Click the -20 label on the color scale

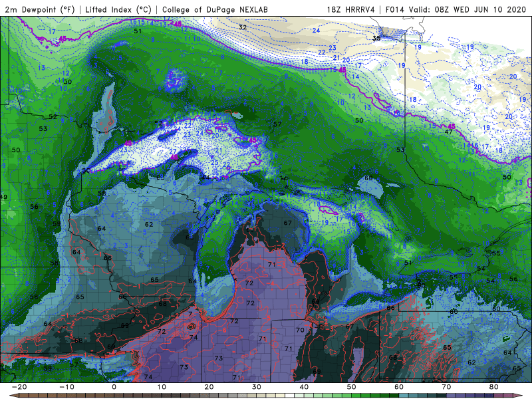click(x=19, y=387)
